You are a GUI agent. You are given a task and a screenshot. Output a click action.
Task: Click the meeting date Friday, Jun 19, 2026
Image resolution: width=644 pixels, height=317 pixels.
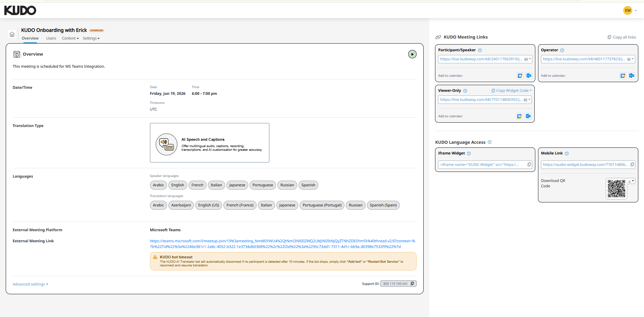tap(168, 93)
